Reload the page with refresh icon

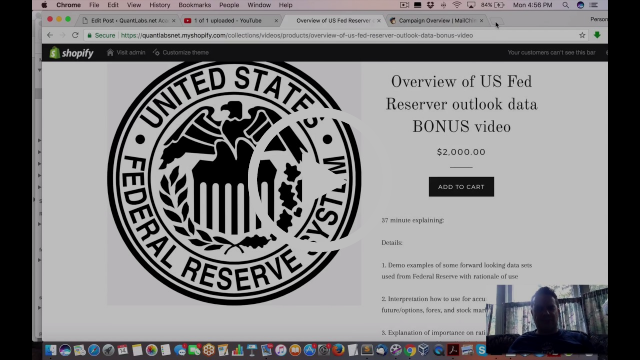[75, 35]
